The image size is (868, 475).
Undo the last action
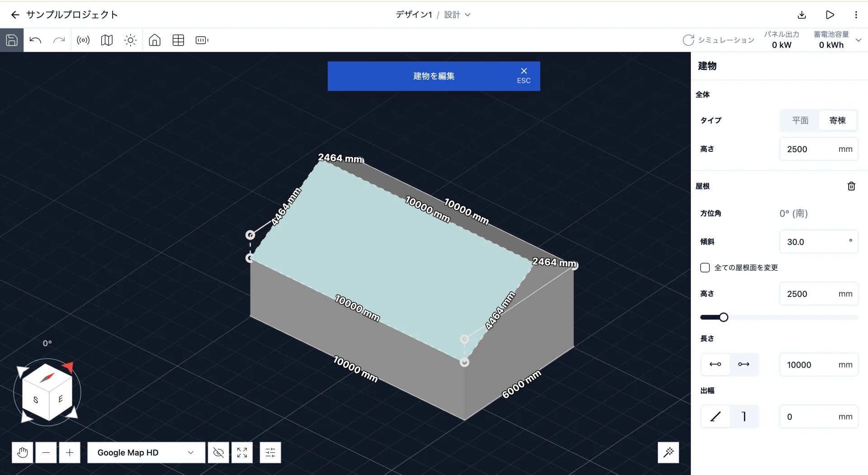35,40
